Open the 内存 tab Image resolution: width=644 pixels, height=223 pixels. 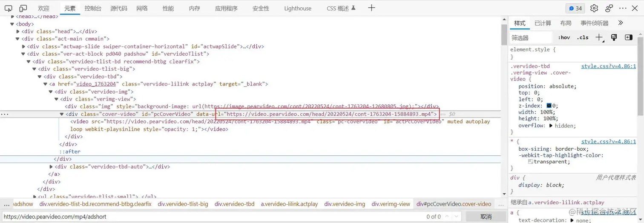pyautogui.click(x=194, y=8)
